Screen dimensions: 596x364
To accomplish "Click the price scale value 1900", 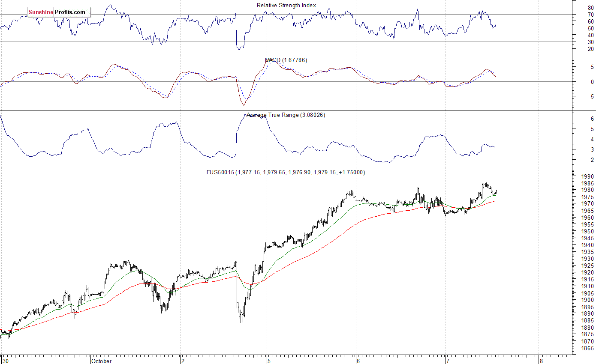I will [588, 300].
